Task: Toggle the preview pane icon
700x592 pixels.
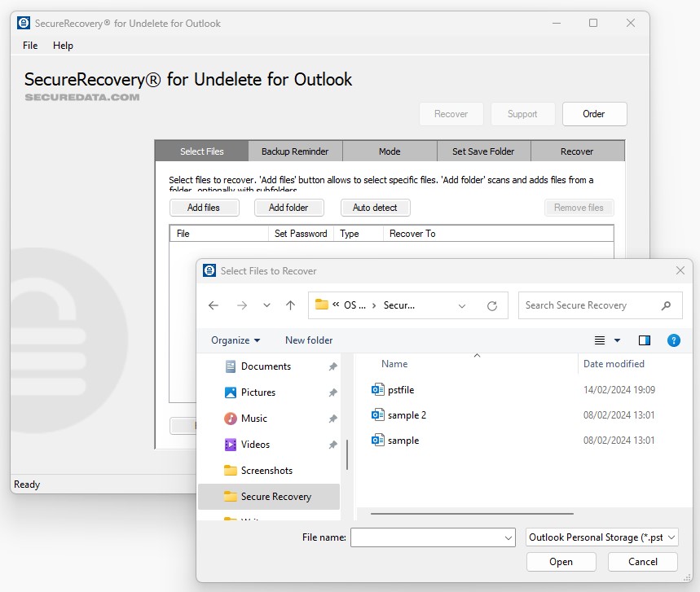Action: click(645, 340)
